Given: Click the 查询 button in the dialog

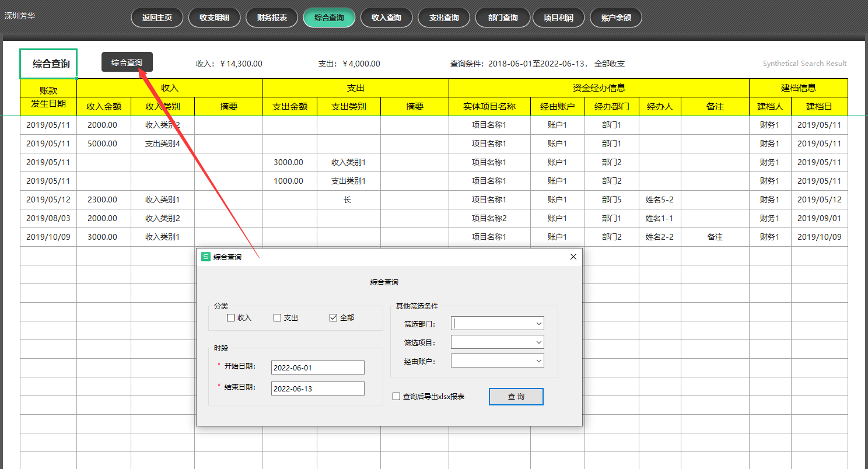Looking at the screenshot, I should click(x=516, y=397).
